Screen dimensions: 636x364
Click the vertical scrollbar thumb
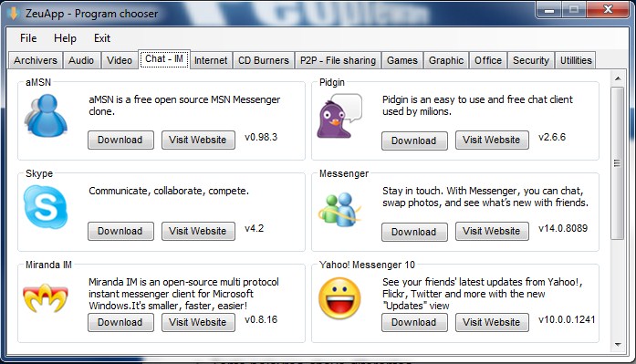618,163
